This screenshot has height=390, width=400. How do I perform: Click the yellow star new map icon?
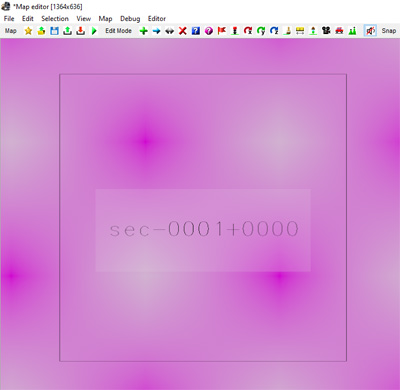pos(28,31)
